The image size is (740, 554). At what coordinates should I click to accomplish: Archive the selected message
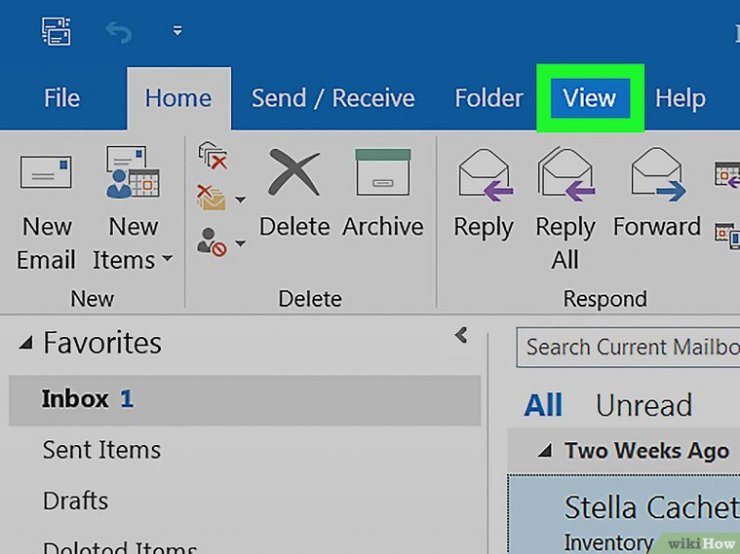click(383, 193)
